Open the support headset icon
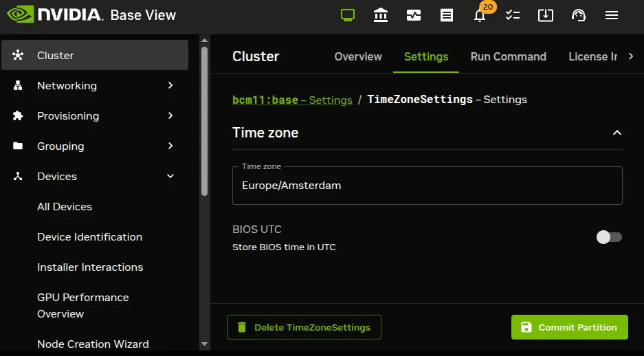This screenshot has height=356, width=644. pyautogui.click(x=578, y=16)
